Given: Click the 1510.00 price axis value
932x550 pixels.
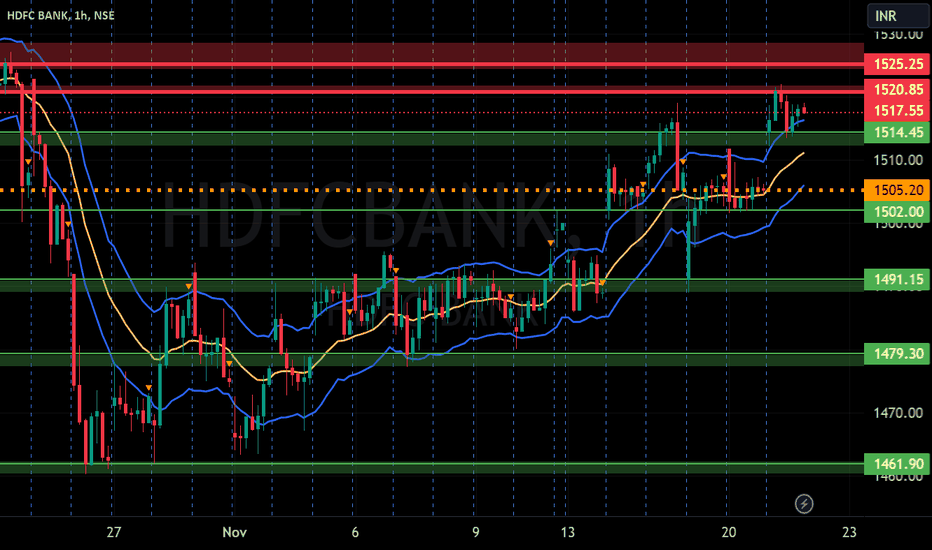Looking at the screenshot, I should click(x=898, y=160).
